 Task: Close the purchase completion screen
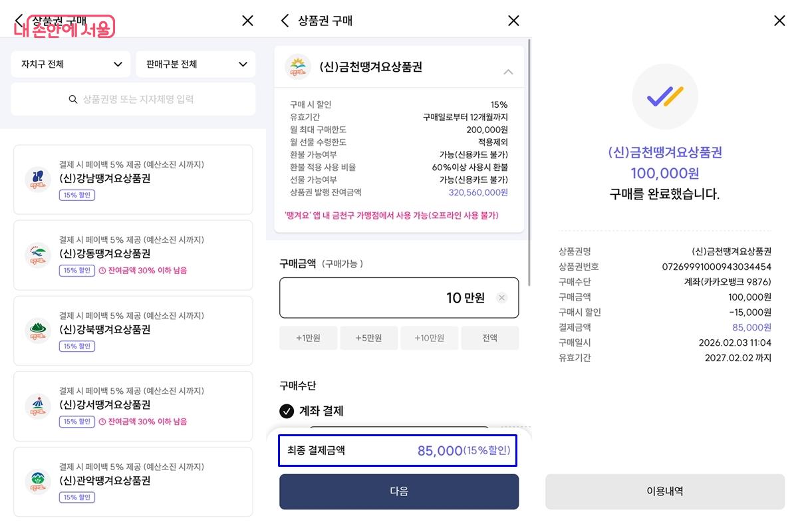tap(779, 21)
